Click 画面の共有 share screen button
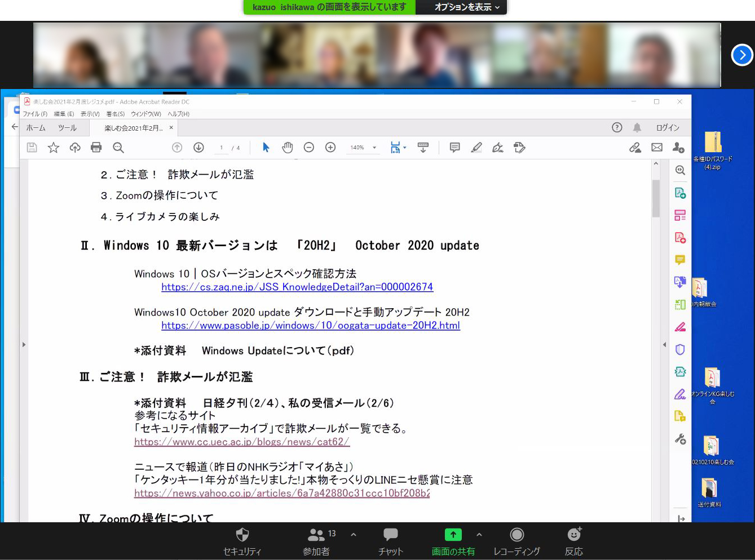The image size is (755, 560). tap(453, 542)
